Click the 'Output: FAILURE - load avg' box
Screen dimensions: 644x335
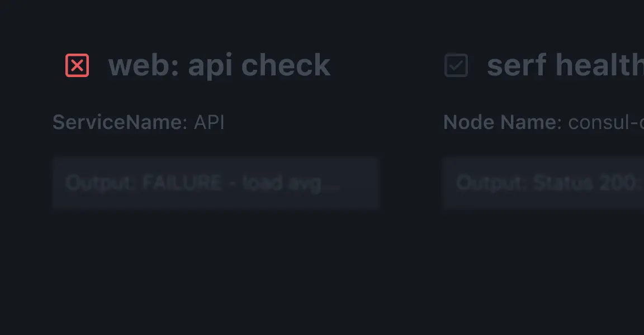click(x=216, y=183)
